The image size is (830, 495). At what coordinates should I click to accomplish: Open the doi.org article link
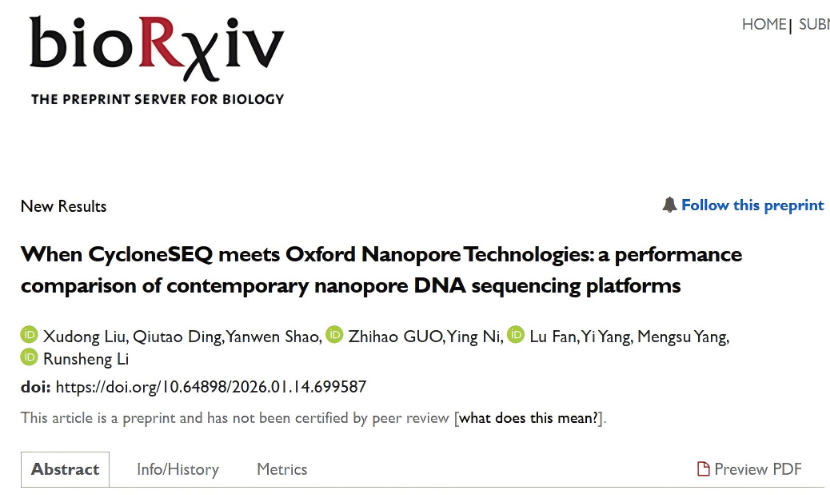[x=211, y=387]
